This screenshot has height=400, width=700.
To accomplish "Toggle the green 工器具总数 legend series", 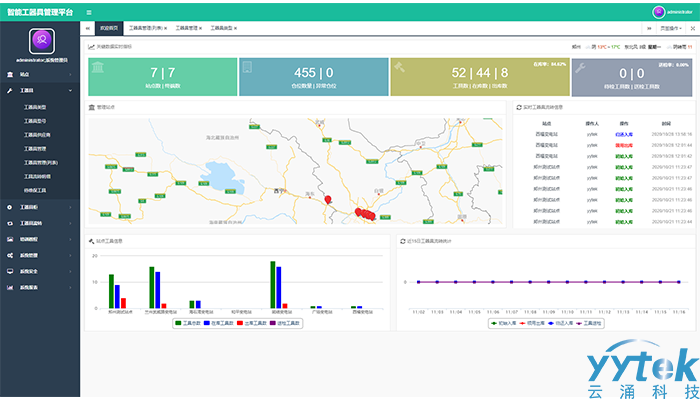I will point(191,323).
